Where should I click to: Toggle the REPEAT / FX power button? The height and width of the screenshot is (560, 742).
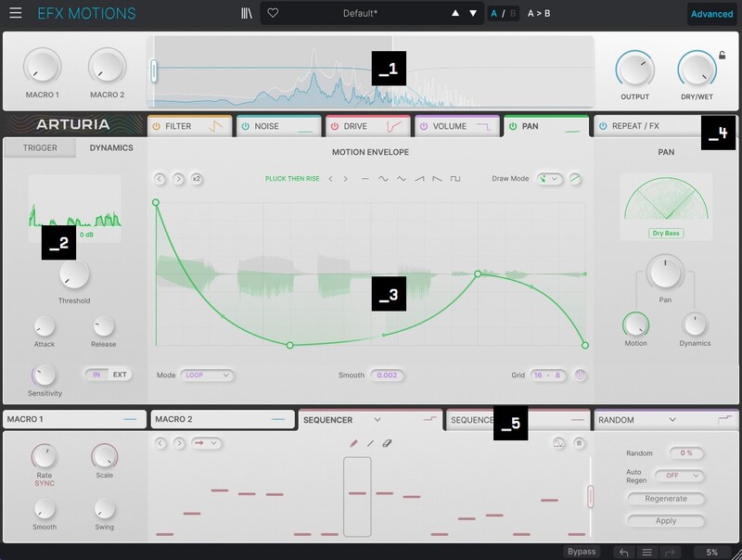[x=603, y=126]
